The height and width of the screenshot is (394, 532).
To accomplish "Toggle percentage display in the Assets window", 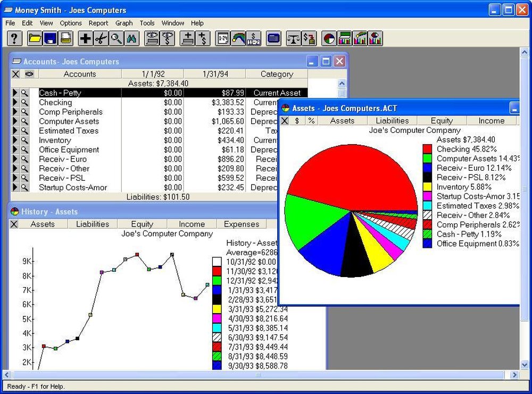I will click(311, 121).
